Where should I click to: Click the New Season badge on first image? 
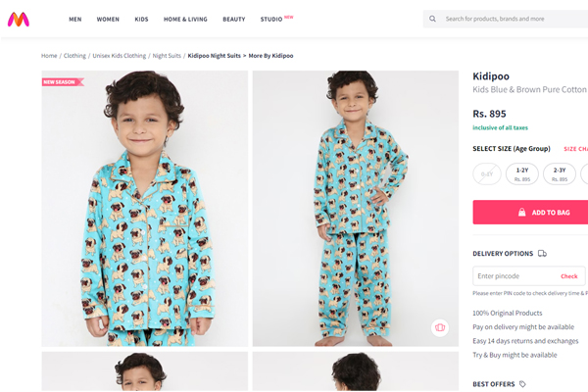(62, 82)
